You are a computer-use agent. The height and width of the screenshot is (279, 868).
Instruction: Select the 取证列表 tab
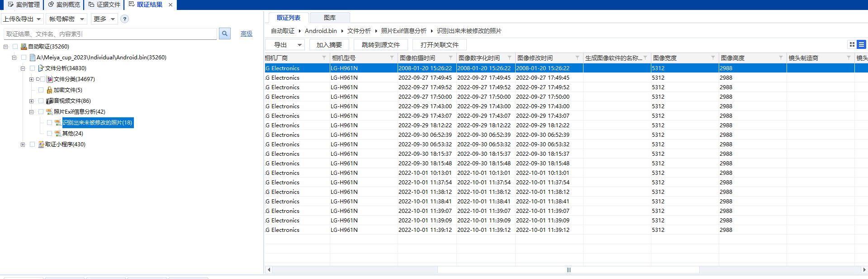(289, 18)
